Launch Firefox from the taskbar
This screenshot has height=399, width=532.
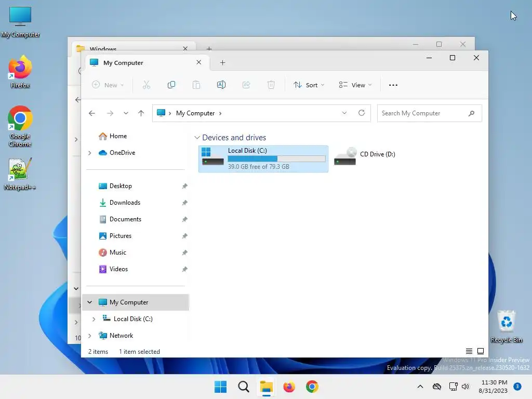point(289,387)
